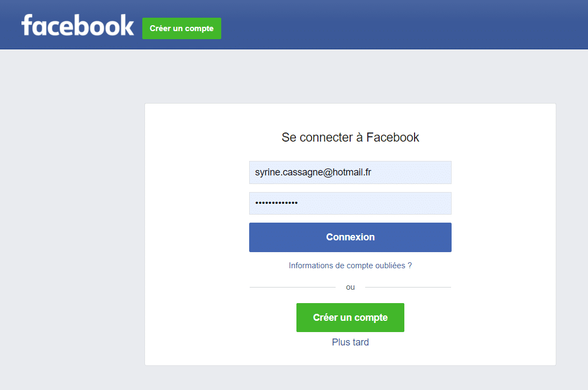
Task: Click the word Facebook in the card heading
Action: tap(393, 137)
